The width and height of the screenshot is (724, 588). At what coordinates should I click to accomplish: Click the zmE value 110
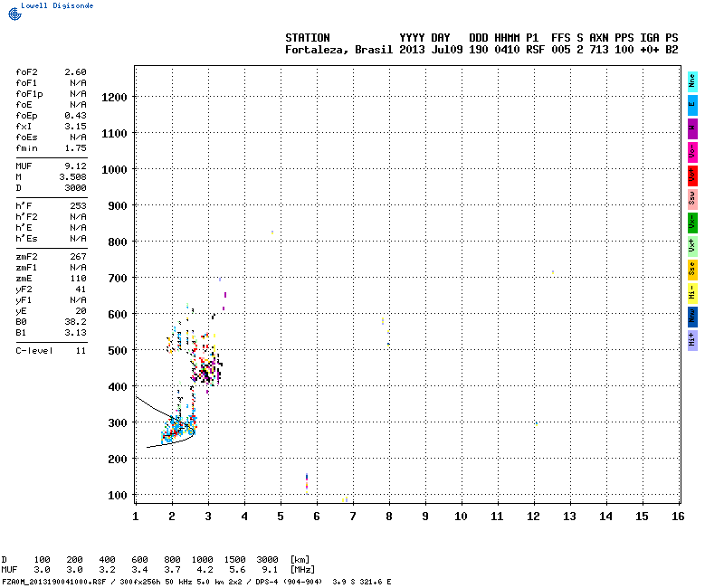(78, 279)
